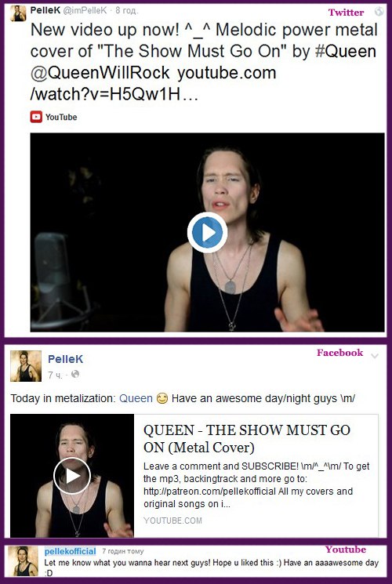Click the #Queen hashtag
The image size is (392, 584).
click(x=346, y=52)
